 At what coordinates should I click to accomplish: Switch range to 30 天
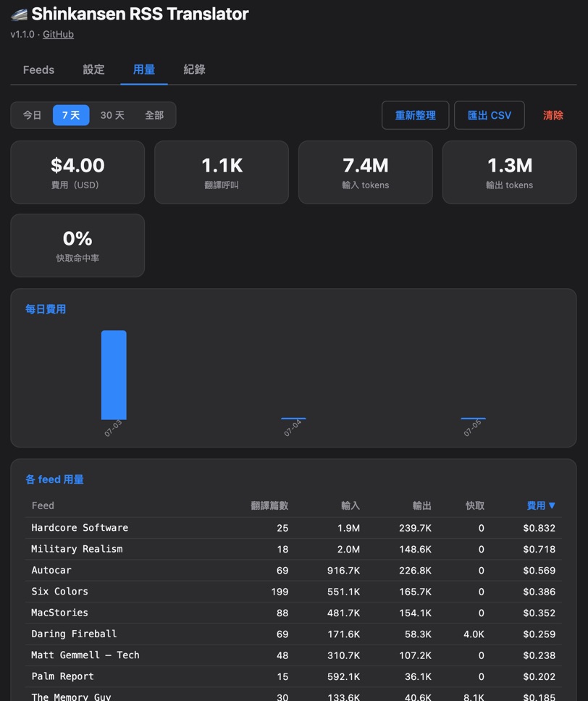(112, 115)
